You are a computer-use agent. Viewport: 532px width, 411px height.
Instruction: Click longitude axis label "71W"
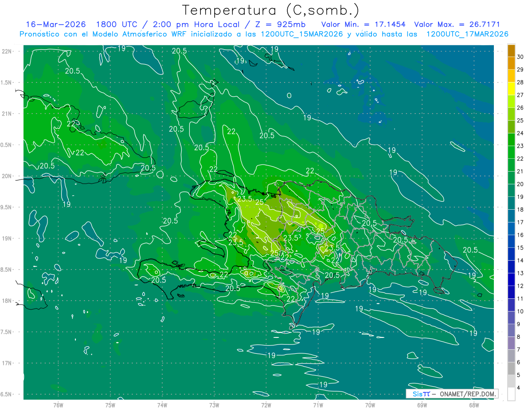pos(318,405)
